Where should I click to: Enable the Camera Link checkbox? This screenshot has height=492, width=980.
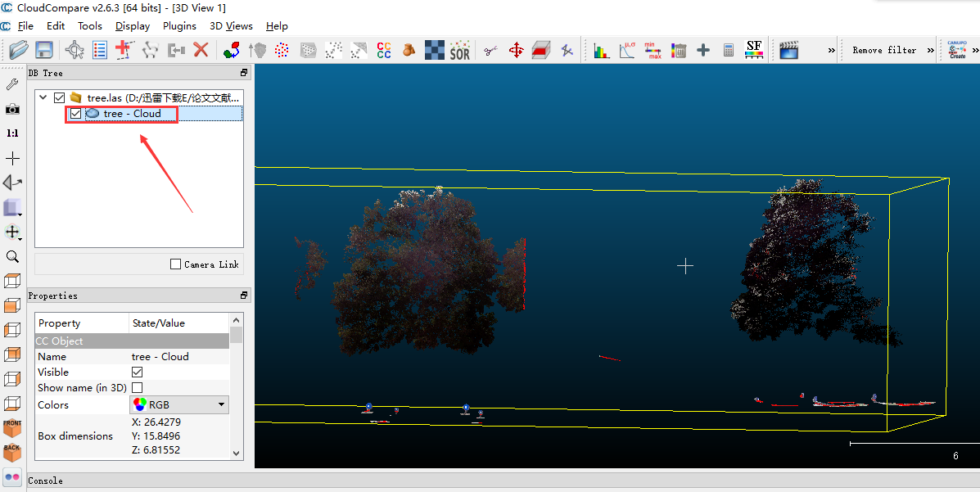175,264
